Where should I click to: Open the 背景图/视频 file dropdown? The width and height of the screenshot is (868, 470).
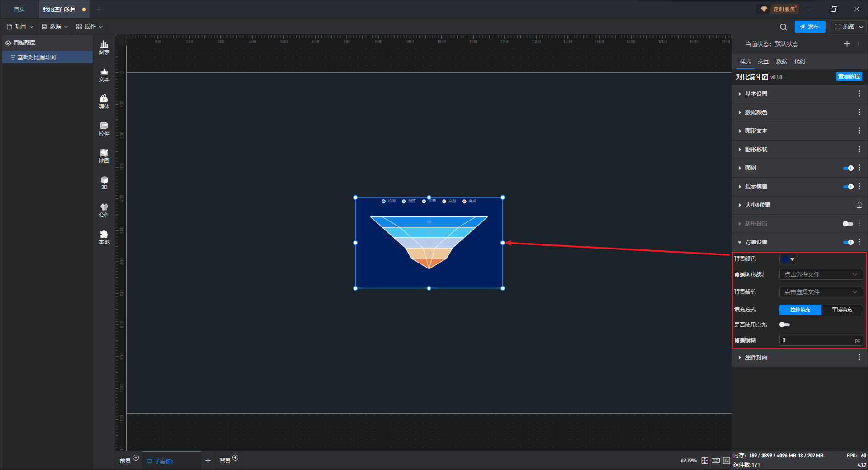click(821, 274)
